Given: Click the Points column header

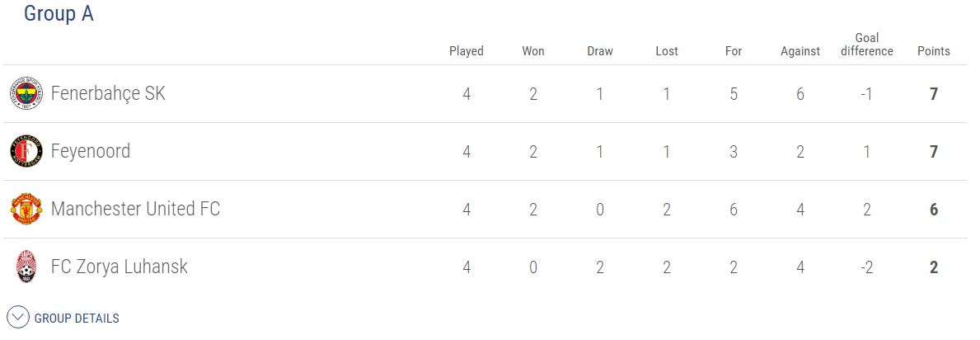Looking at the screenshot, I should pos(934,51).
